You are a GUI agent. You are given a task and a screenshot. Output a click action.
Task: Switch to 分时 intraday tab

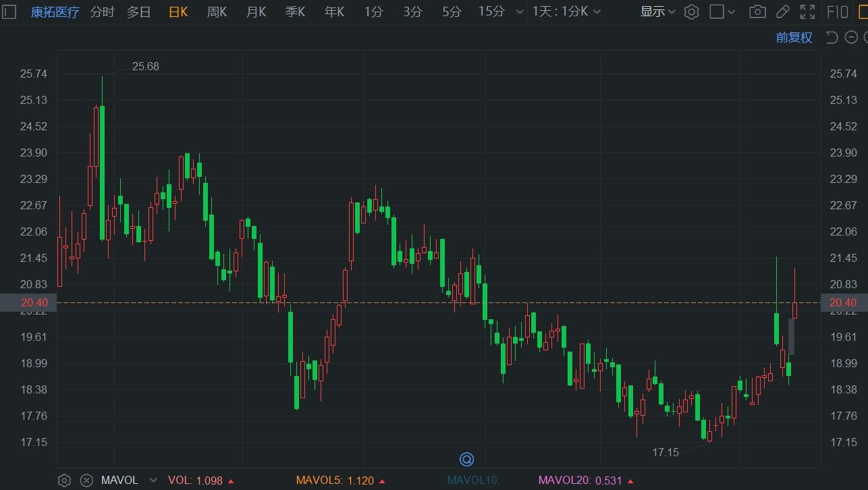coord(103,11)
